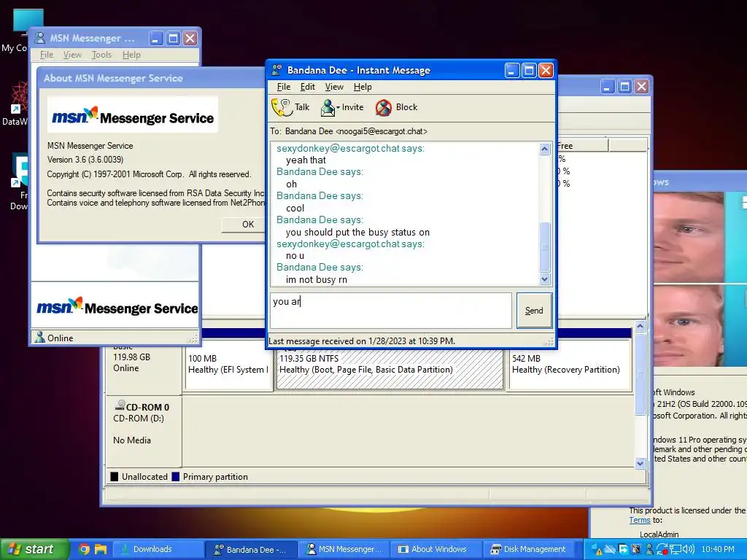
Task: Click the Block contact icon
Action: (384, 108)
